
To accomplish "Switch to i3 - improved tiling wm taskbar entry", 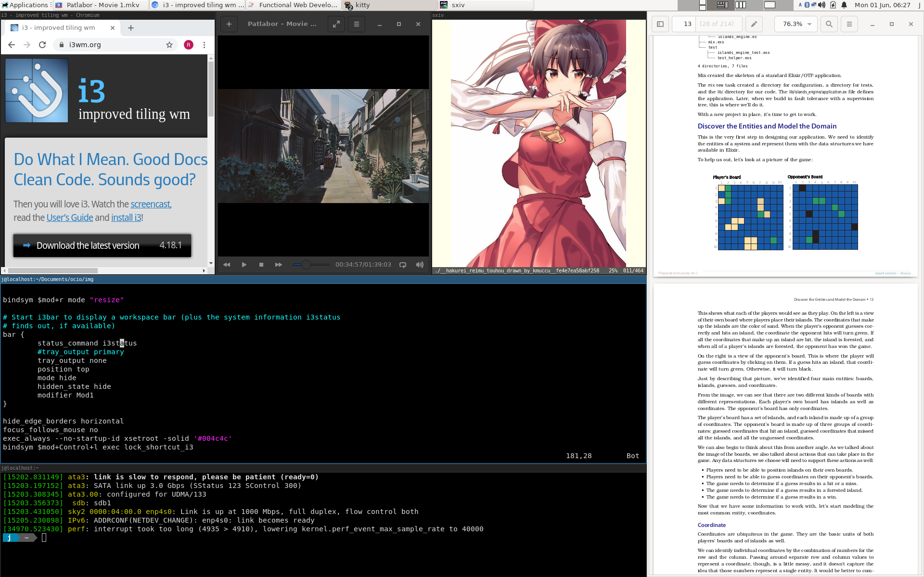I will [x=197, y=5].
